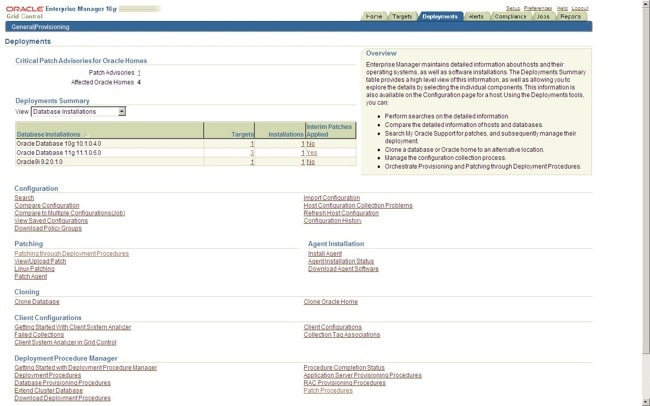
Task: Open Clone Database link
Action: [x=37, y=301]
